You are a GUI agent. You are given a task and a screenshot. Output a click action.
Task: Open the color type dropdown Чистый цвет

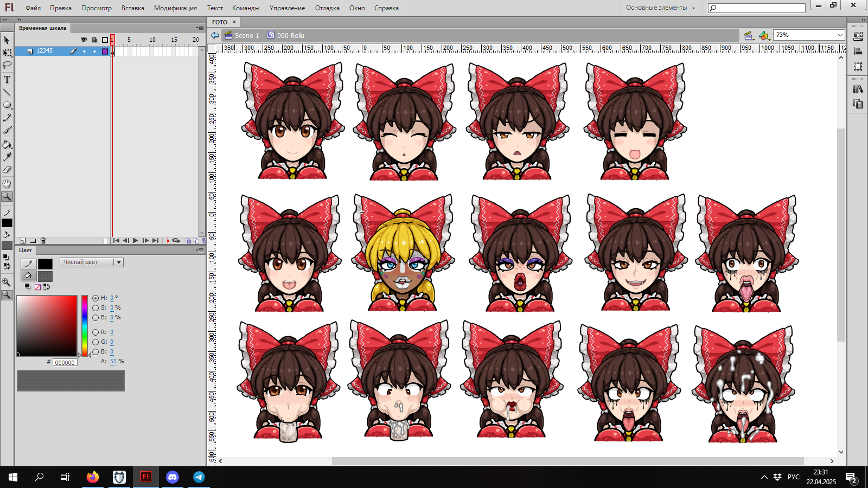(x=92, y=262)
